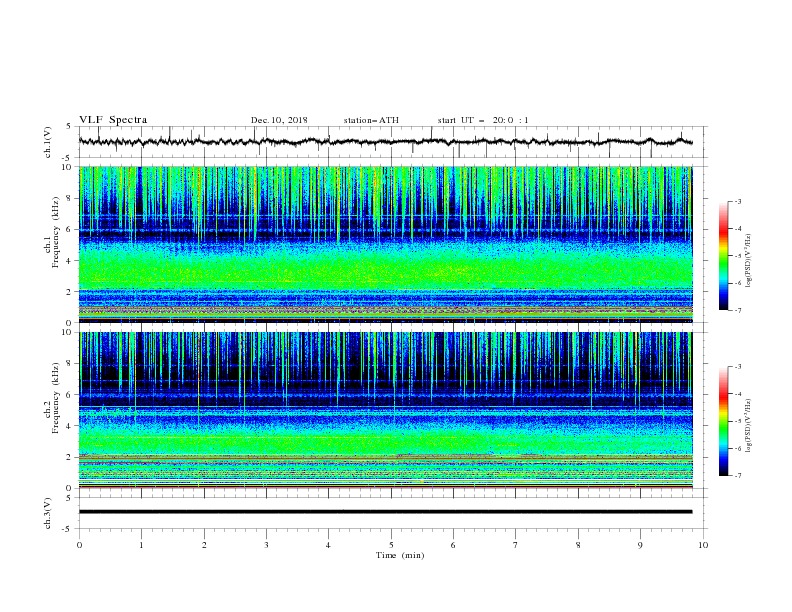792x612 pixels.
Task: Select the ch.1 "Frequency (kHz)" axis label
Action: [56, 233]
